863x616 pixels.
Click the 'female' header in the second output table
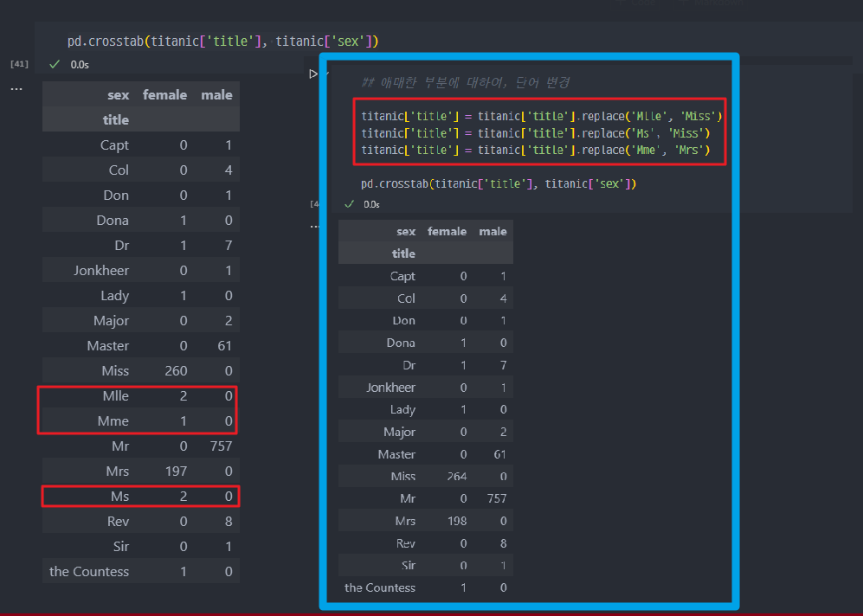[447, 232]
